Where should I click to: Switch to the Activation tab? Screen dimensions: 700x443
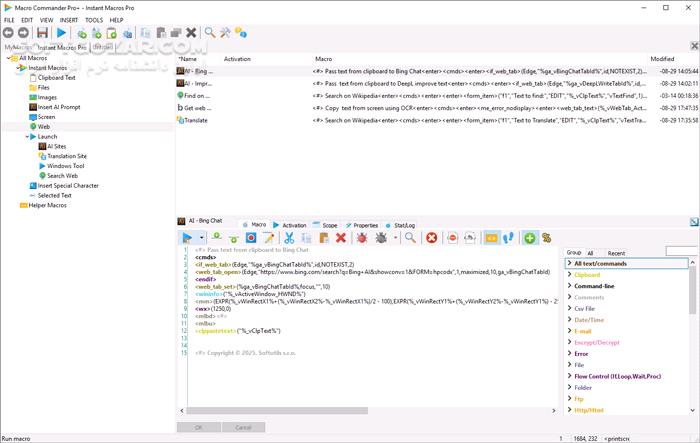point(290,225)
